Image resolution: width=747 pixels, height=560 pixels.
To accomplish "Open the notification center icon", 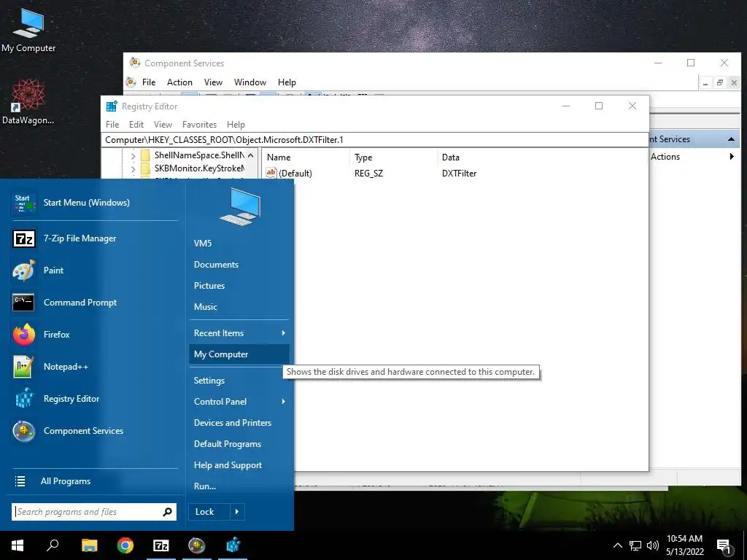I will [x=724, y=546].
